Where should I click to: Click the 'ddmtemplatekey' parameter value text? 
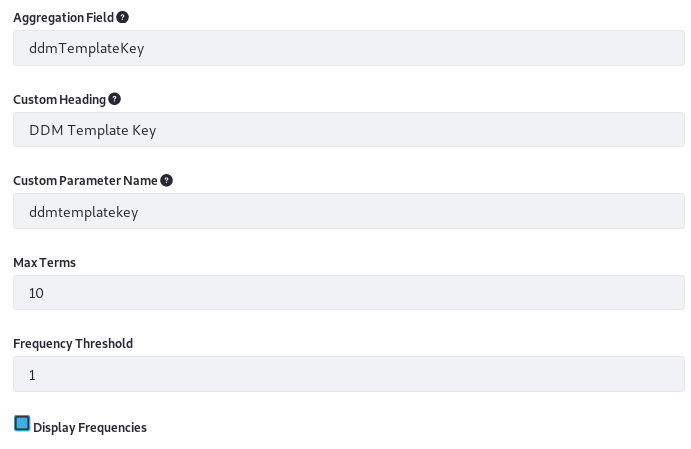point(84,212)
